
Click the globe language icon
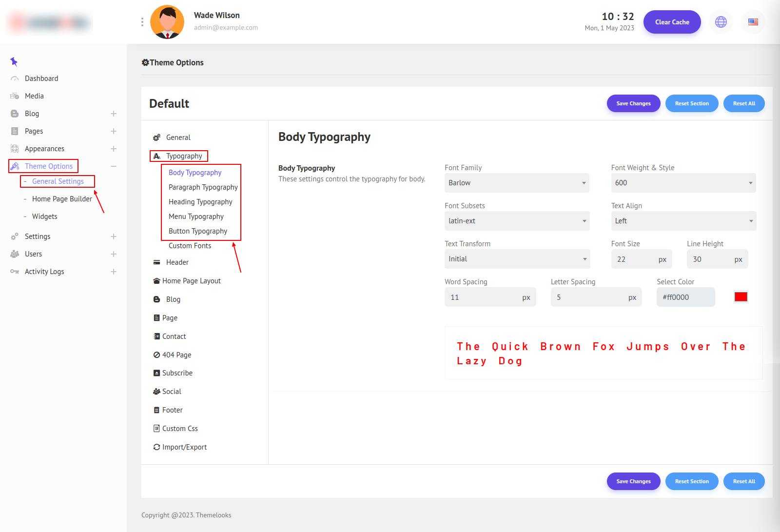[x=721, y=22]
